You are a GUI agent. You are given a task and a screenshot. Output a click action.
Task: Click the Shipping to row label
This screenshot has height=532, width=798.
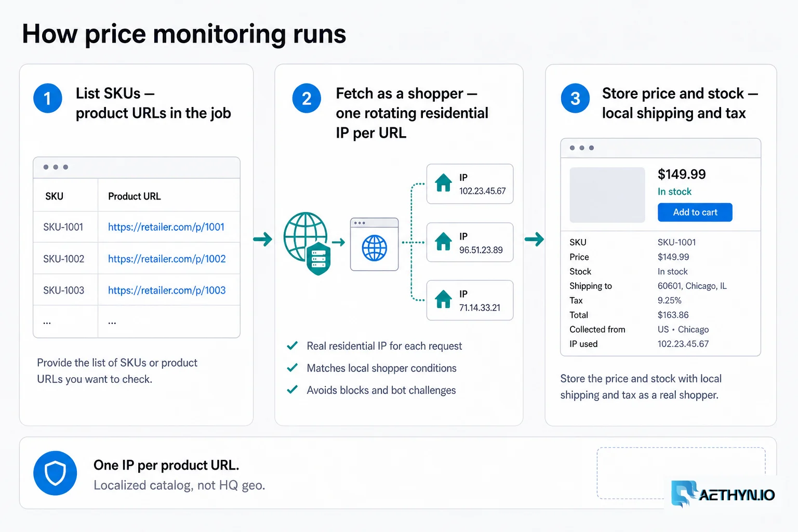pyautogui.click(x=591, y=286)
